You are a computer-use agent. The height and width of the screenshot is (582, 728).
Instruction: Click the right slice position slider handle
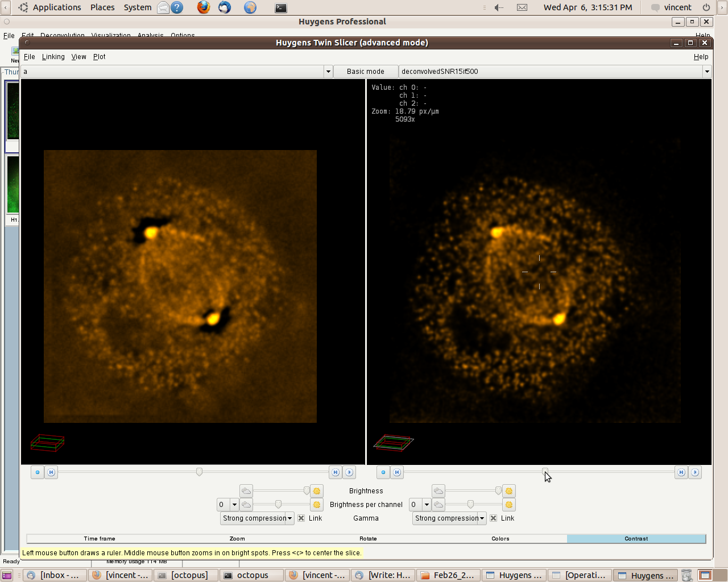545,471
